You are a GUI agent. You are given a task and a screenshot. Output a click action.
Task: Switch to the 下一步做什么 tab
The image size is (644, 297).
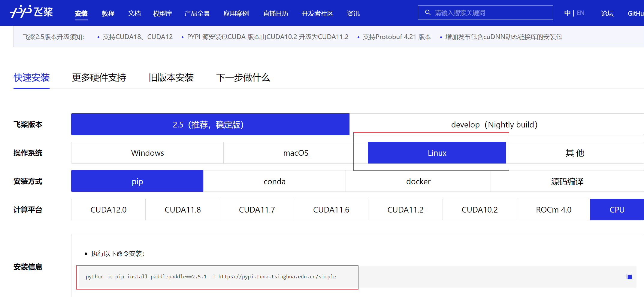point(243,78)
